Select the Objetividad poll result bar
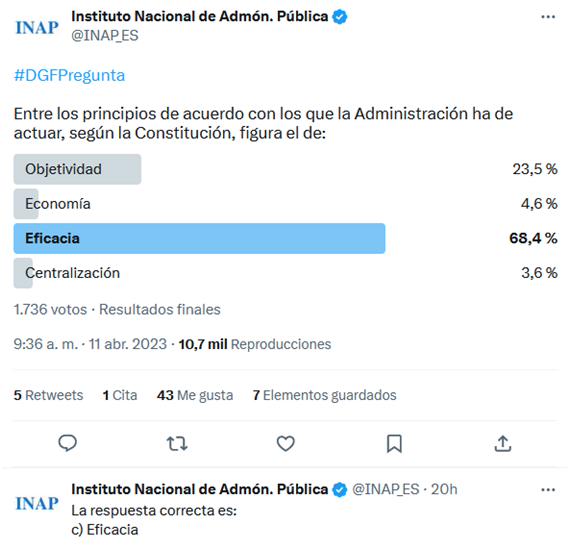Screen dimensions: 571x551 tap(78, 169)
